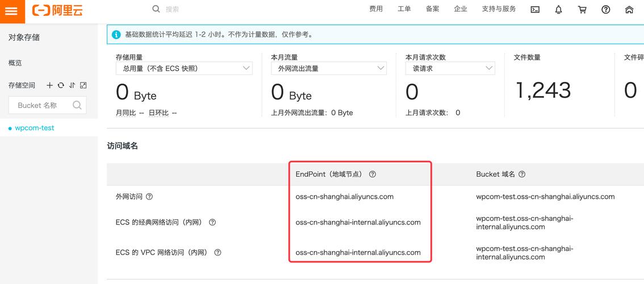Open the 读请求 request type dropdown

click(x=450, y=69)
